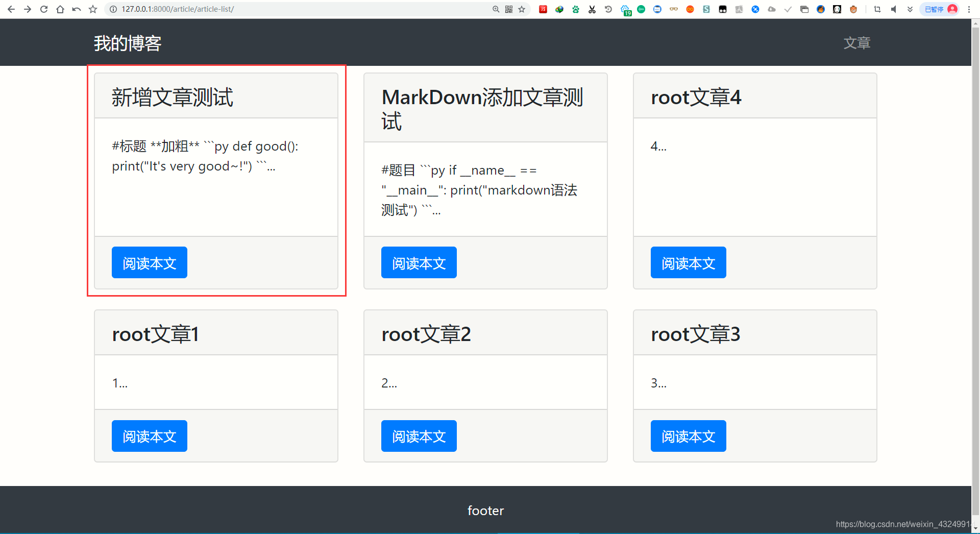Open the home page via house icon

click(x=60, y=9)
